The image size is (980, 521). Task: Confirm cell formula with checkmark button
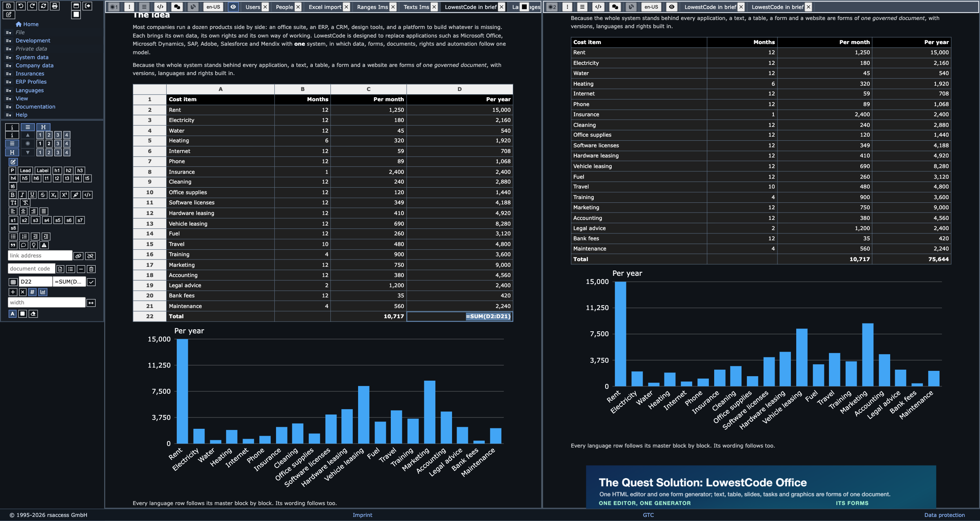click(91, 282)
